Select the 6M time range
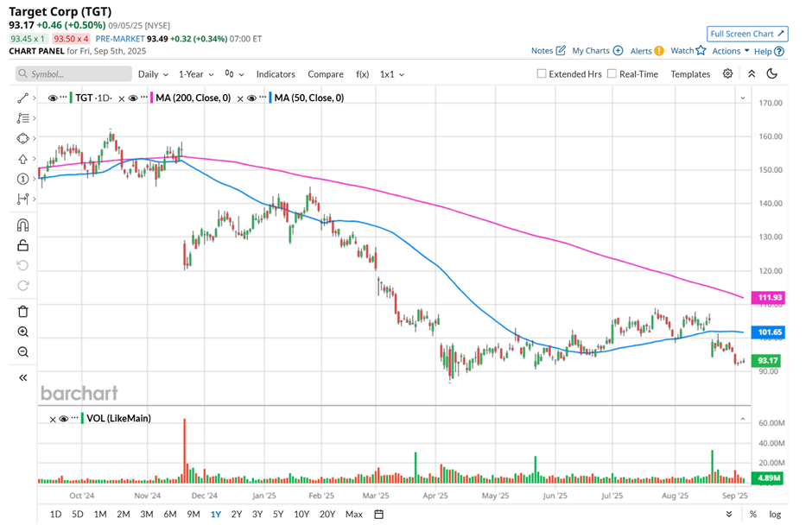The image size is (812, 525). pyautogui.click(x=170, y=514)
